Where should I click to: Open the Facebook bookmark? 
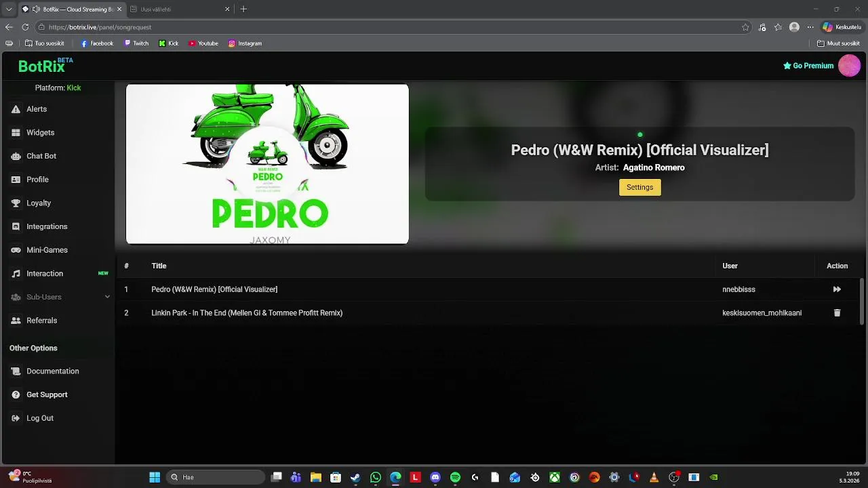coord(97,43)
